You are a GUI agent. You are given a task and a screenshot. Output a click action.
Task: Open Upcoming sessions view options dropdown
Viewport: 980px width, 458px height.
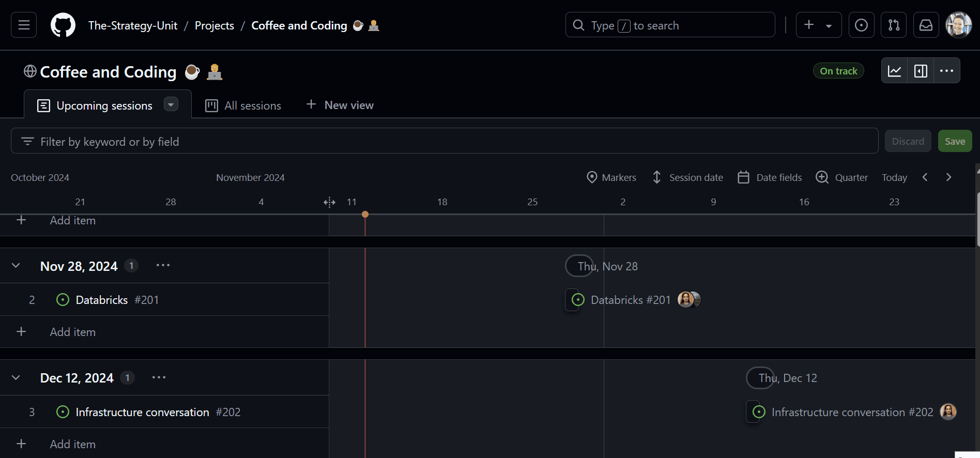click(171, 104)
